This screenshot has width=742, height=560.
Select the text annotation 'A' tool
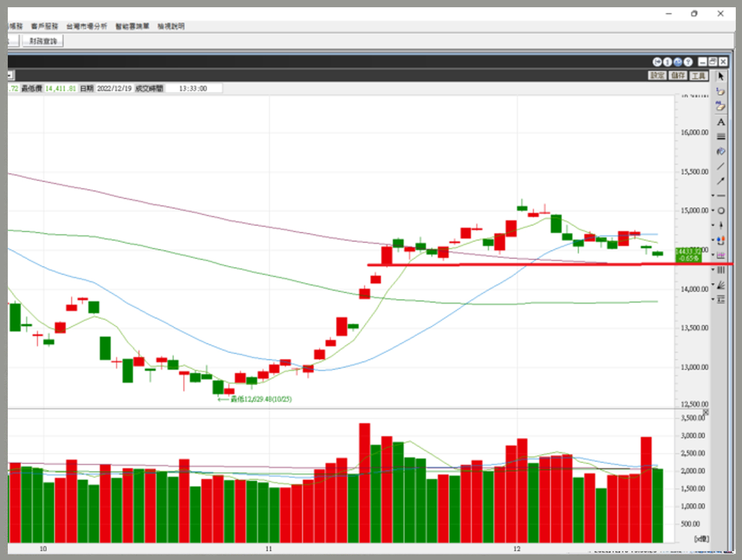721,122
